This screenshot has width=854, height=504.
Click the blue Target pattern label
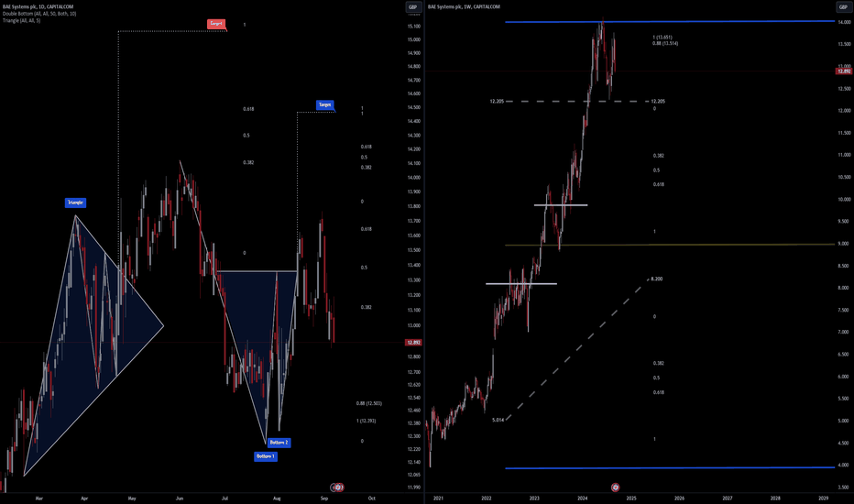324,104
